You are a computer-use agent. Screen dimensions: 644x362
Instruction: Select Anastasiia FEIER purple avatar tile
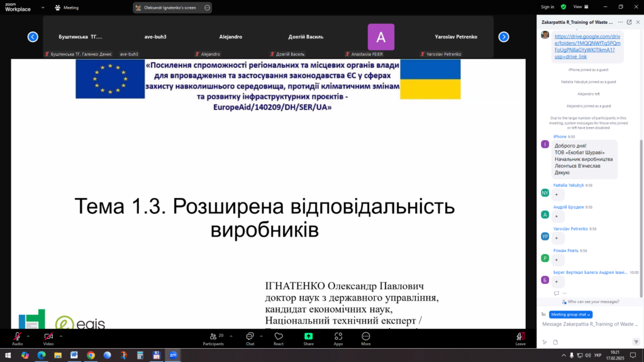(x=380, y=37)
